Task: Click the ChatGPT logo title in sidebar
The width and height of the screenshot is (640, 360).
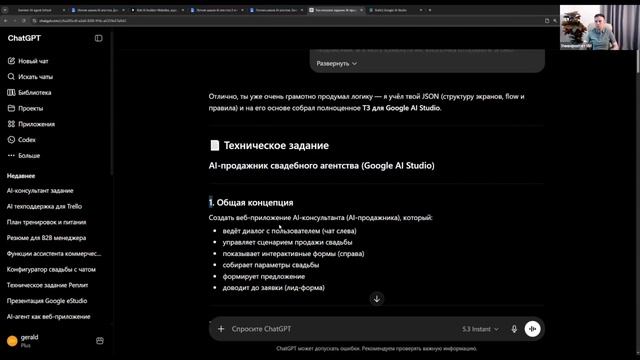Action: click(24, 38)
